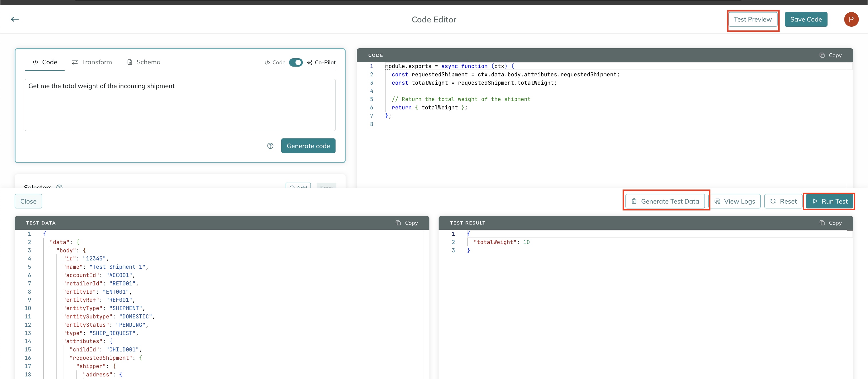Viewport: 868px width, 379px height.
Task: Click the Test Preview button
Action: coord(753,19)
